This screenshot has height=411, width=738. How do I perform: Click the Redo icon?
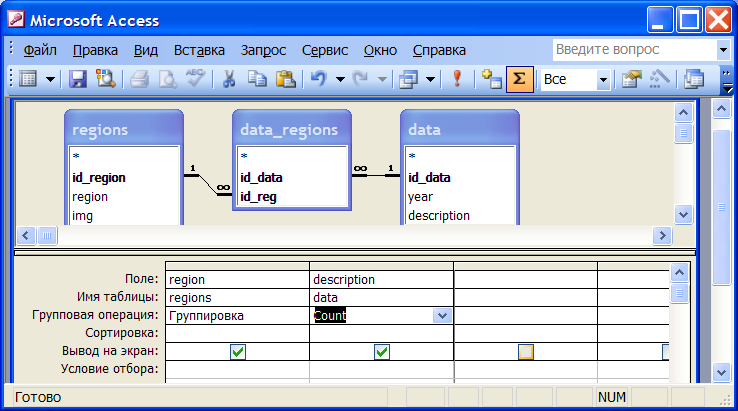tap(361, 79)
